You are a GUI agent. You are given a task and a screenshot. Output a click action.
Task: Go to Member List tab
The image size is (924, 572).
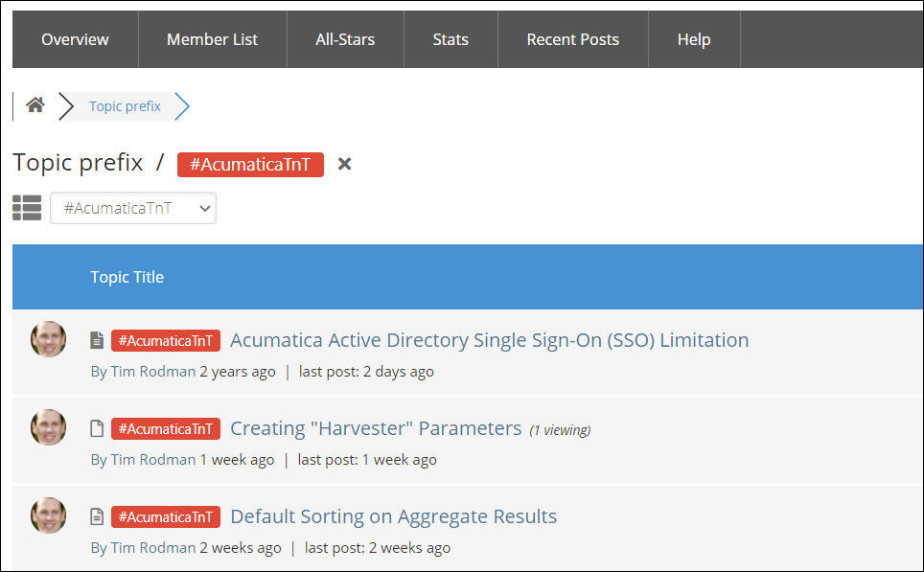point(212,39)
